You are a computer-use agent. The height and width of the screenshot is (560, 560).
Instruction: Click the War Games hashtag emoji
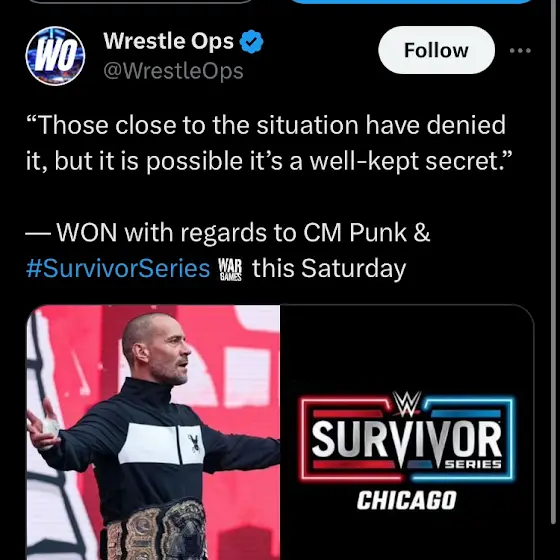230,269
